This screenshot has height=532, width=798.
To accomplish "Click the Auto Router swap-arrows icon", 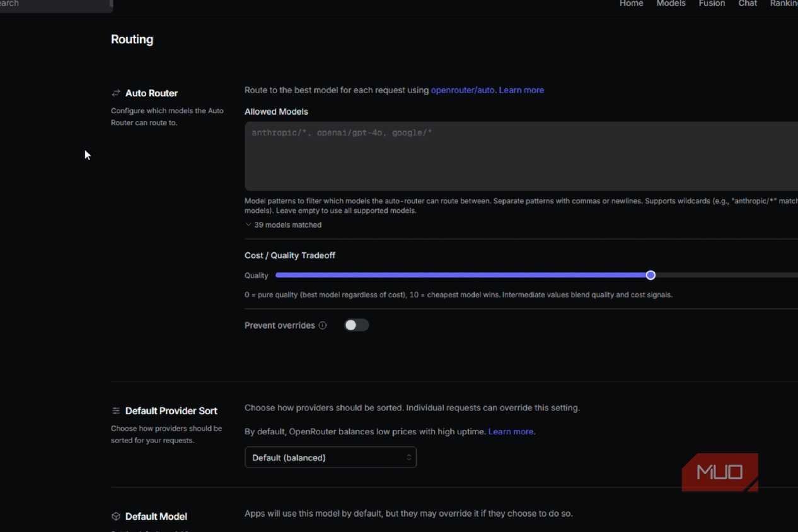I will click(x=116, y=93).
